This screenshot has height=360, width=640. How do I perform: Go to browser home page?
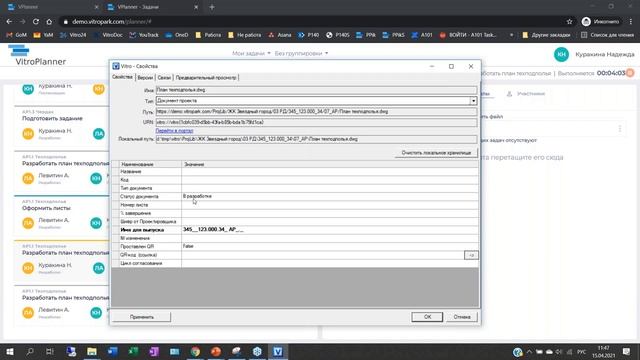click(49, 22)
